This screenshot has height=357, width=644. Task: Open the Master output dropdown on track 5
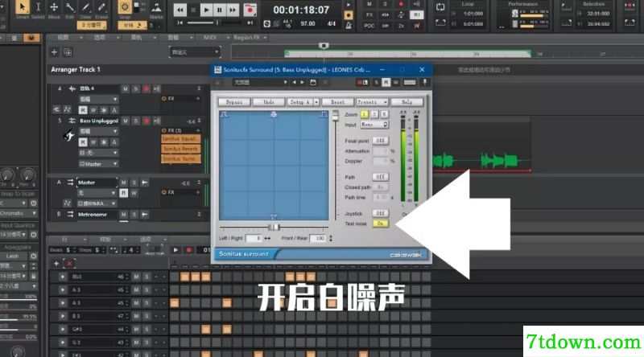98,164
